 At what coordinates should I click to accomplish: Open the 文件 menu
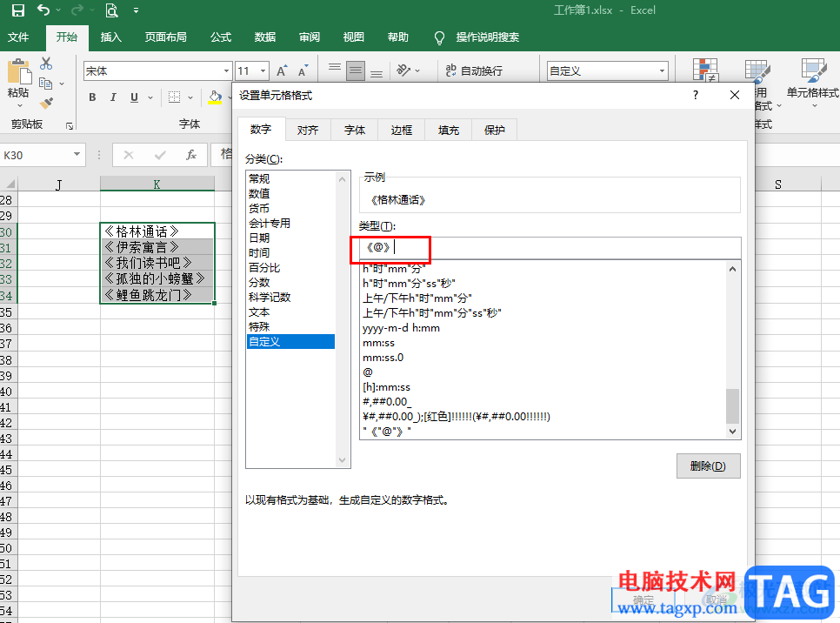(18, 37)
